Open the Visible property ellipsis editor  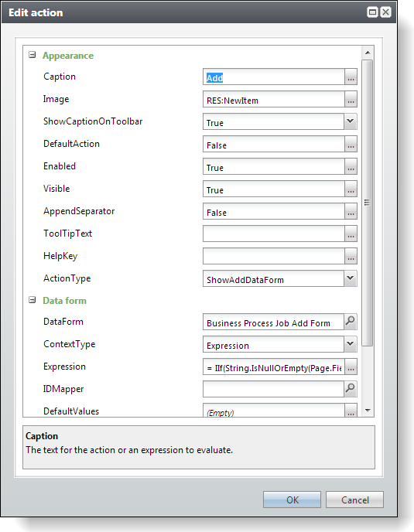click(351, 189)
